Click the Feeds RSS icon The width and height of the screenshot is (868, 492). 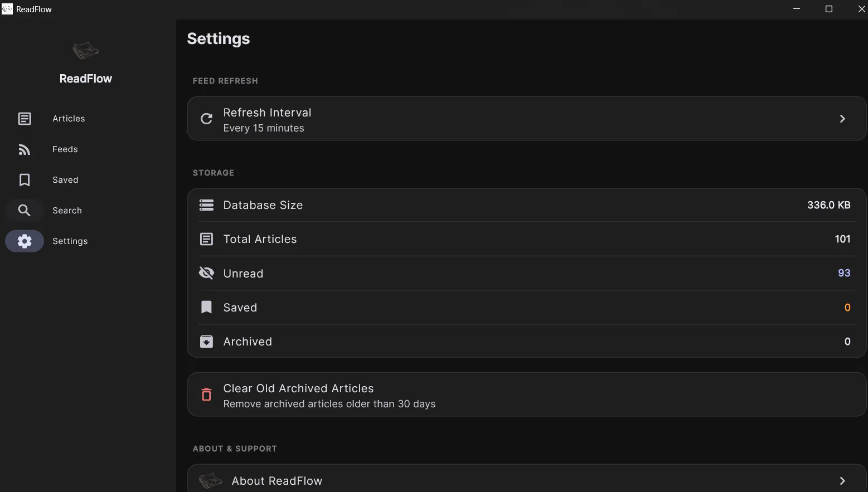point(25,149)
